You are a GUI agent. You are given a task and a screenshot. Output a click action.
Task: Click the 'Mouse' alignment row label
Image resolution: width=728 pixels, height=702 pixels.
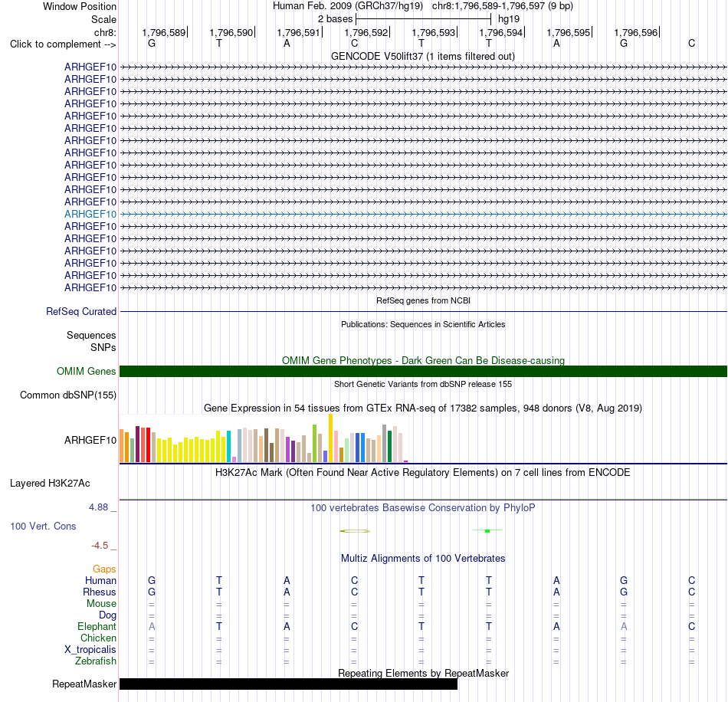click(x=101, y=604)
